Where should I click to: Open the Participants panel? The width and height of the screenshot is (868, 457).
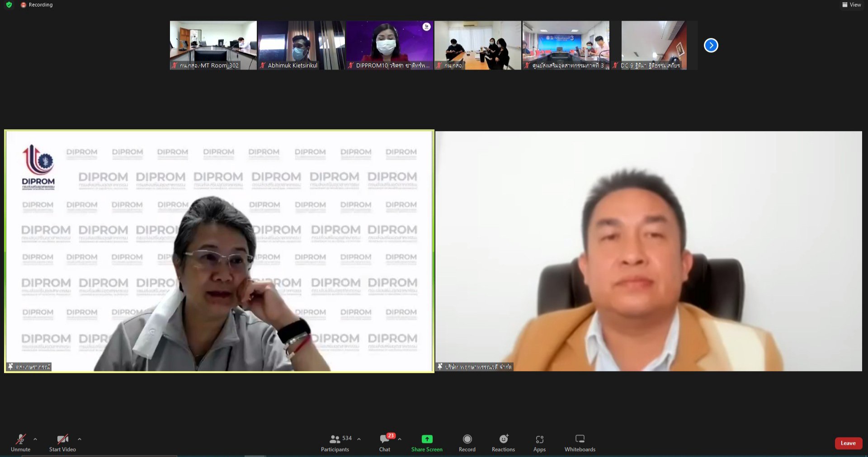[x=335, y=443]
